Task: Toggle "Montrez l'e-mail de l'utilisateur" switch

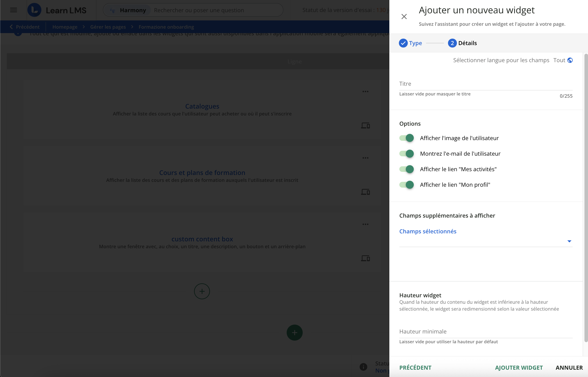Action: pos(407,154)
